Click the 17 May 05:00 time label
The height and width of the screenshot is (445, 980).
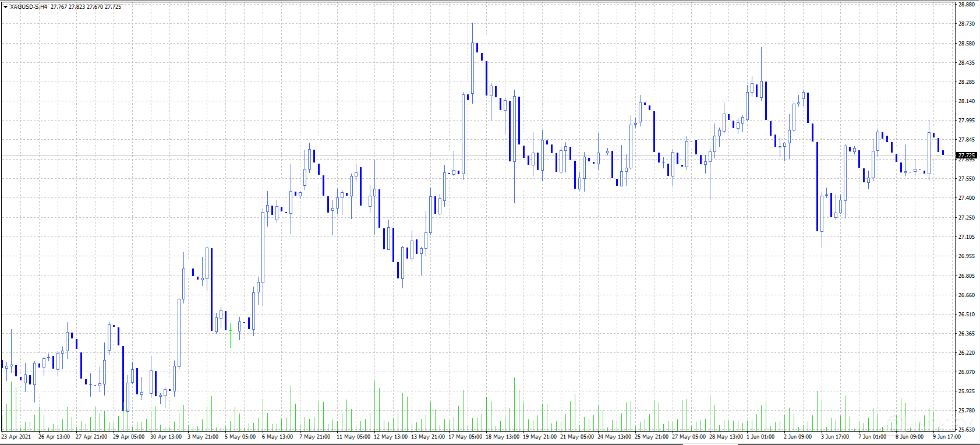coord(465,437)
